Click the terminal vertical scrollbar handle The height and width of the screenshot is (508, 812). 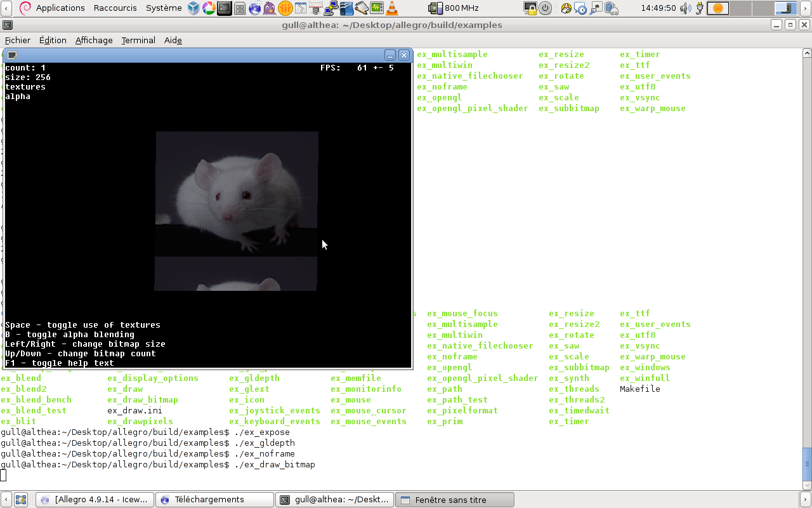click(x=807, y=465)
